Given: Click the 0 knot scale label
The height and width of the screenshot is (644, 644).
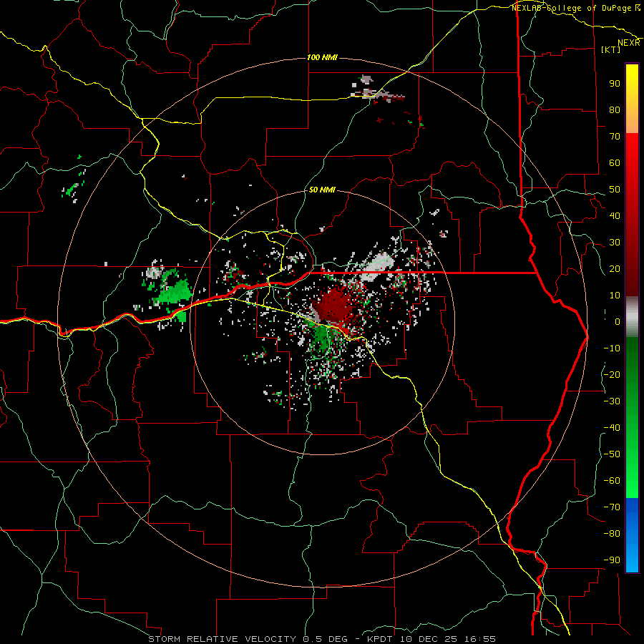Looking at the screenshot, I should point(618,321).
